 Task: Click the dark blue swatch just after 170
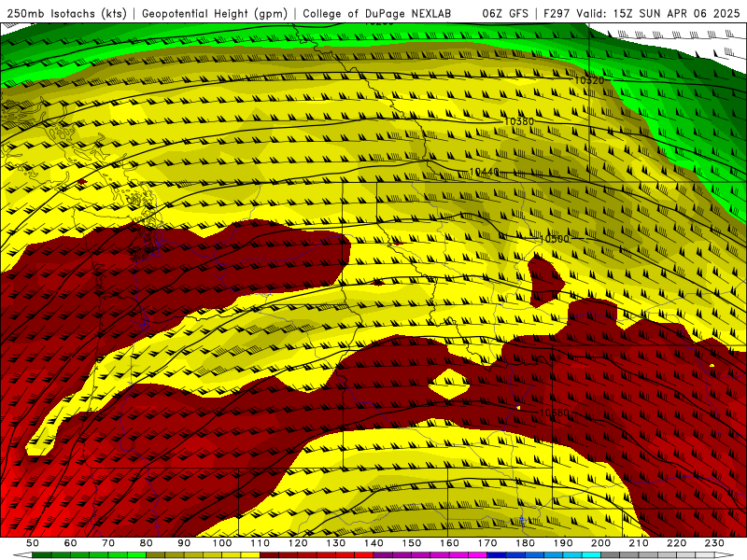497,555
